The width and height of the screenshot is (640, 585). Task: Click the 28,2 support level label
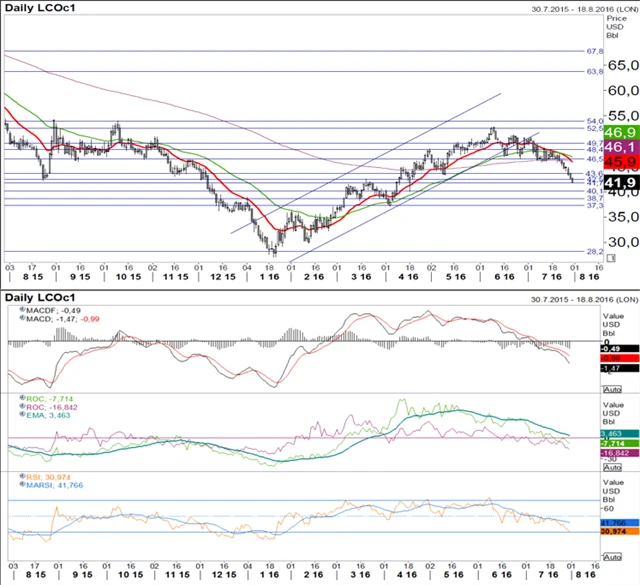coord(594,252)
